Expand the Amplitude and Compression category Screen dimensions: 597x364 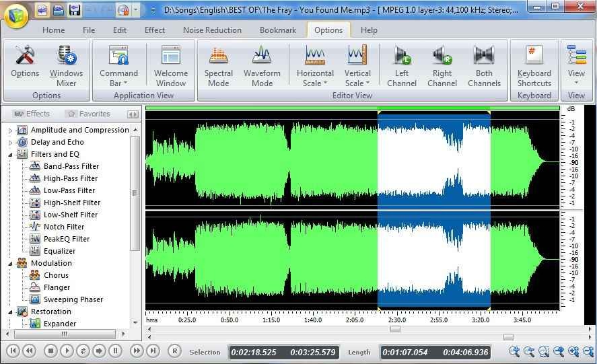pyautogui.click(x=11, y=130)
